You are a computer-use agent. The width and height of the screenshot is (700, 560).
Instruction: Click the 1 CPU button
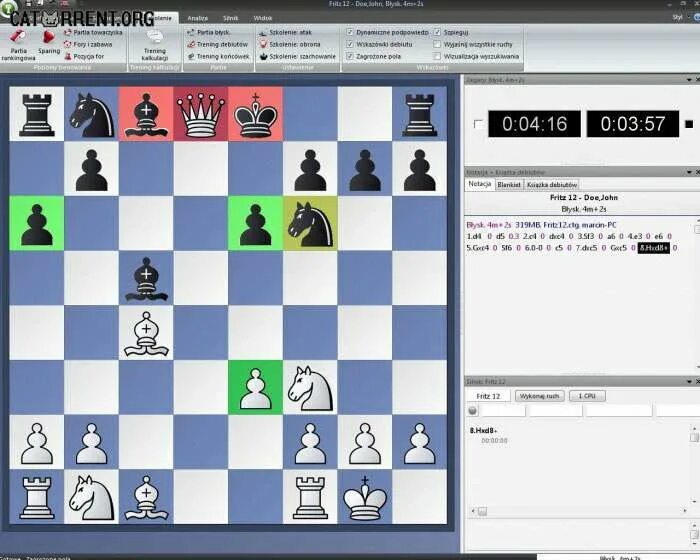coord(587,396)
